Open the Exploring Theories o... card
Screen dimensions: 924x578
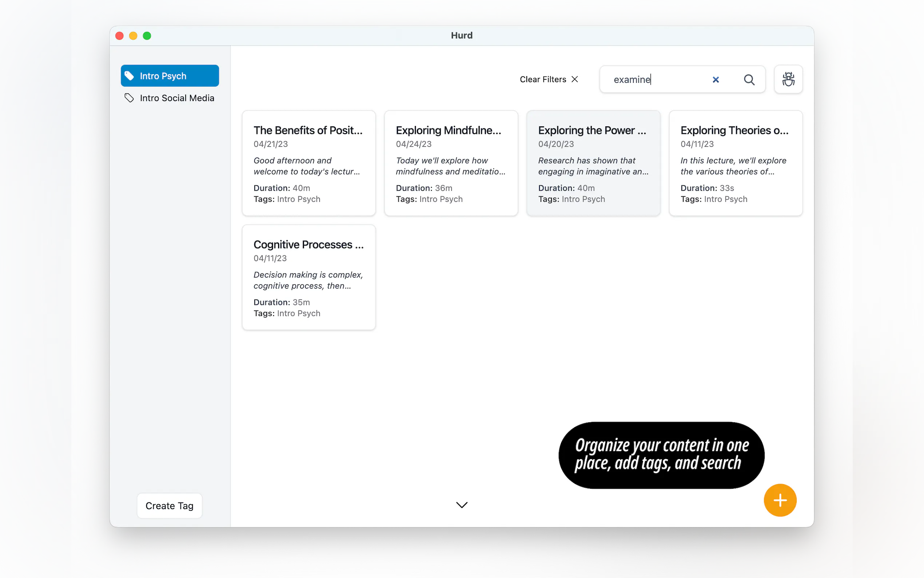click(735, 163)
